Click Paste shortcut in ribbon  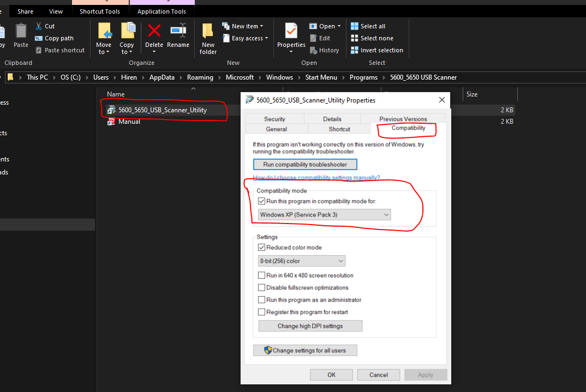pyautogui.click(x=60, y=50)
